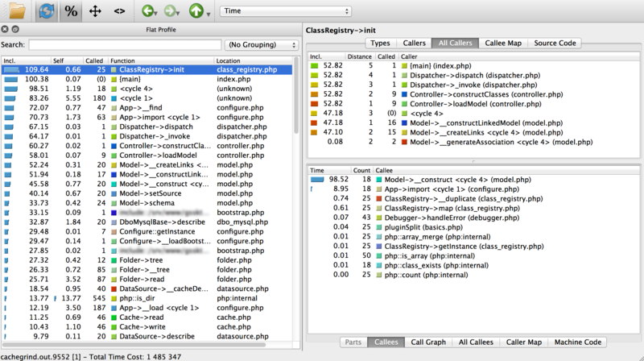This screenshot has width=644, height=361.
Task: Go back with the green left arrow
Action: (147, 10)
